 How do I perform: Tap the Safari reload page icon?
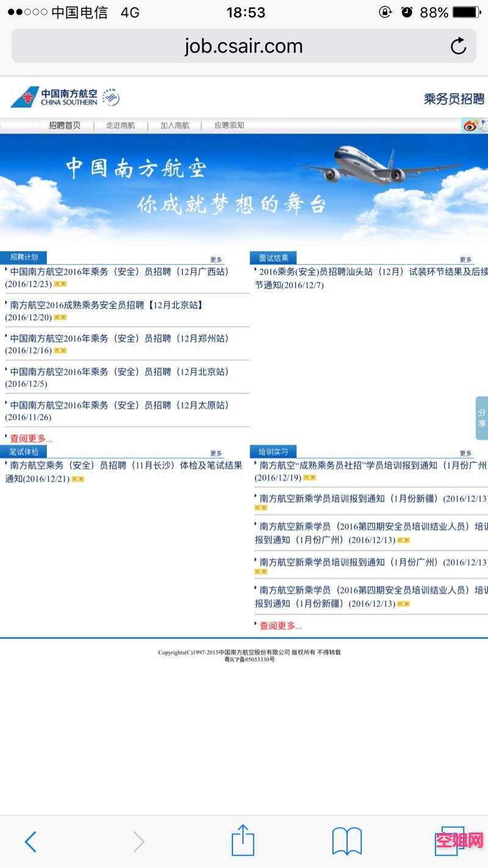point(458,46)
